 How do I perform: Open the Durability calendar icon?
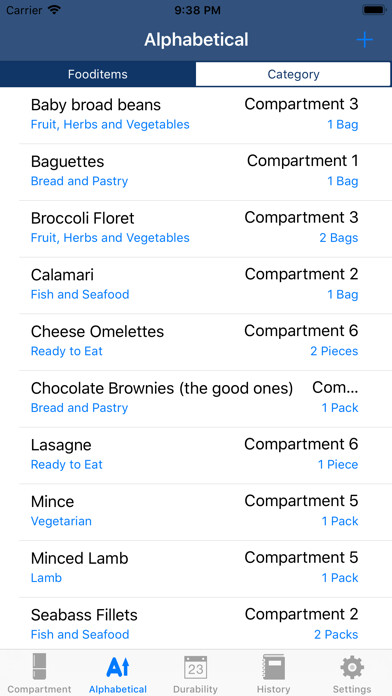pos(195,667)
